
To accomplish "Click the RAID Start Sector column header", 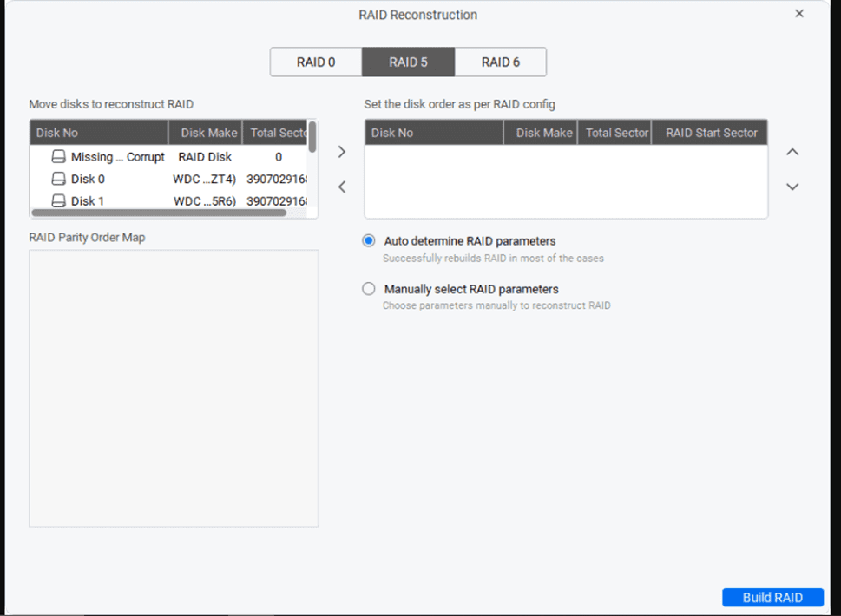I will click(709, 132).
